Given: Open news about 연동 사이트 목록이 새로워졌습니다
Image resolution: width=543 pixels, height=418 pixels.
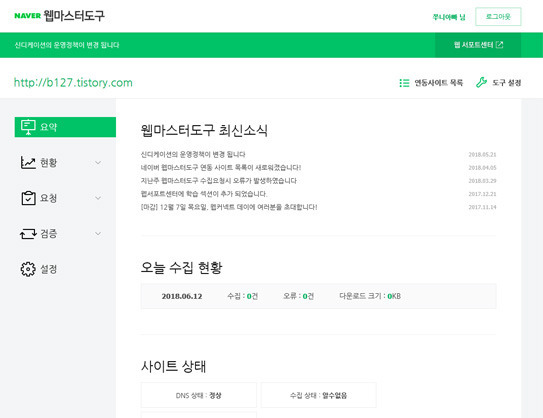Looking at the screenshot, I should pos(221,168).
